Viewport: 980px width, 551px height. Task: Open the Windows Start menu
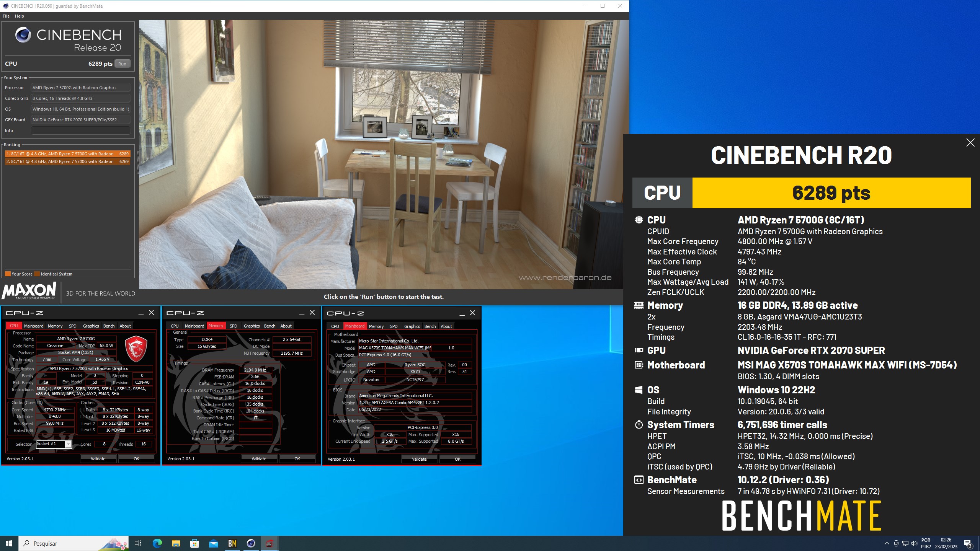(9, 543)
